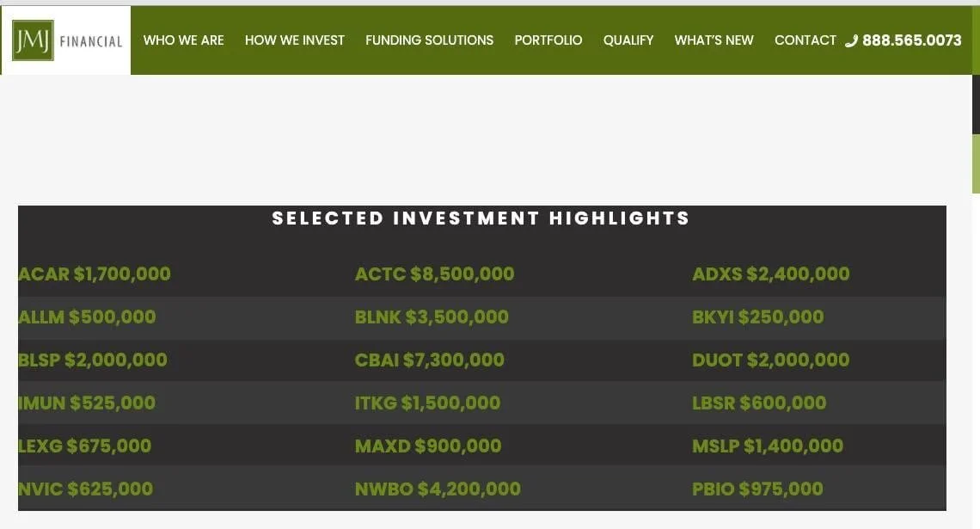Go to Funding Solutions page

click(x=429, y=40)
